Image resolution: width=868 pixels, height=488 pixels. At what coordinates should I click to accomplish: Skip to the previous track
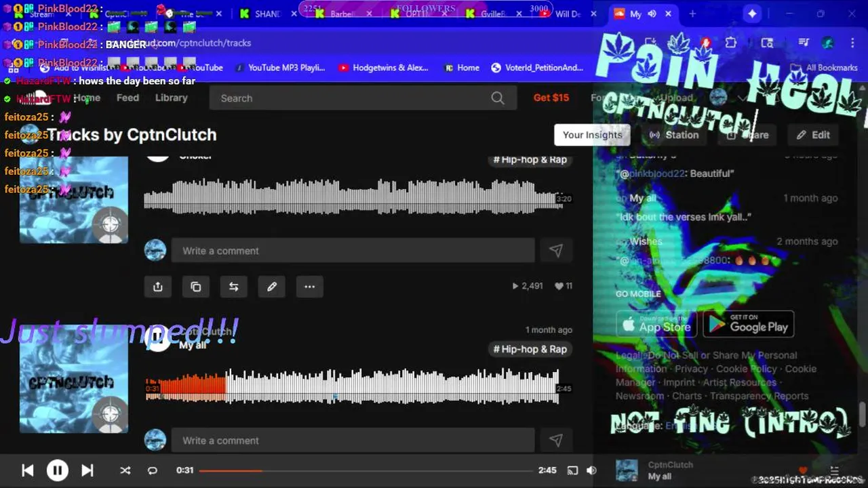(27, 470)
